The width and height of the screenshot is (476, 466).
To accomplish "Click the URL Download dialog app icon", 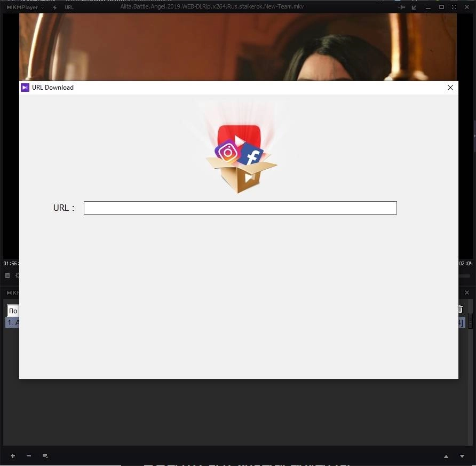I will coord(25,88).
